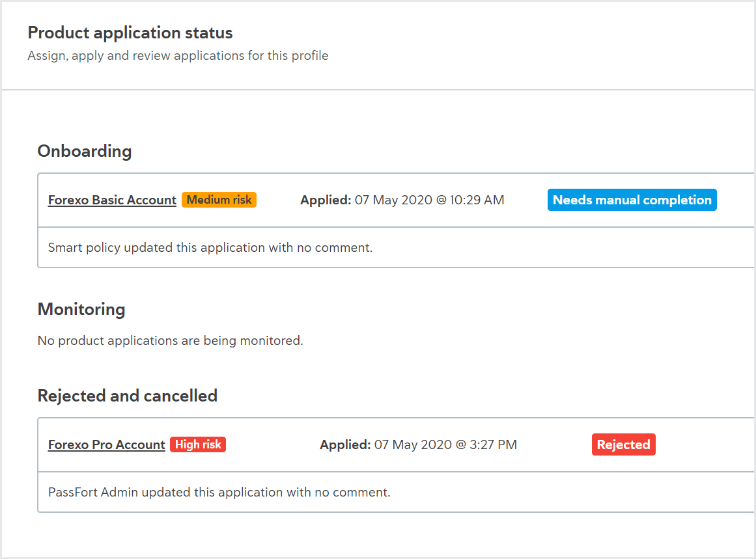Click the Applied 07 May 2020 @ 10:29 AM text
Viewport: 756px width, 559px height.
click(402, 200)
